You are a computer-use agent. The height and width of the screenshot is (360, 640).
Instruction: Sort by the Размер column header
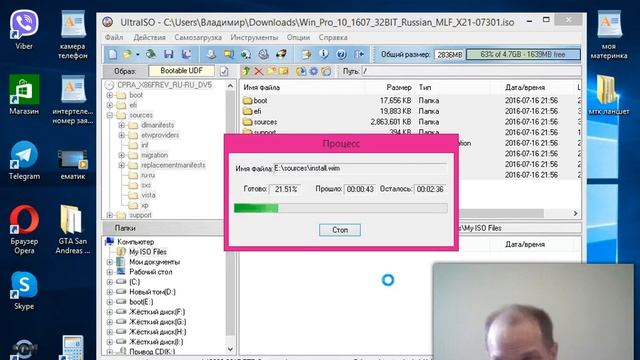click(399, 87)
